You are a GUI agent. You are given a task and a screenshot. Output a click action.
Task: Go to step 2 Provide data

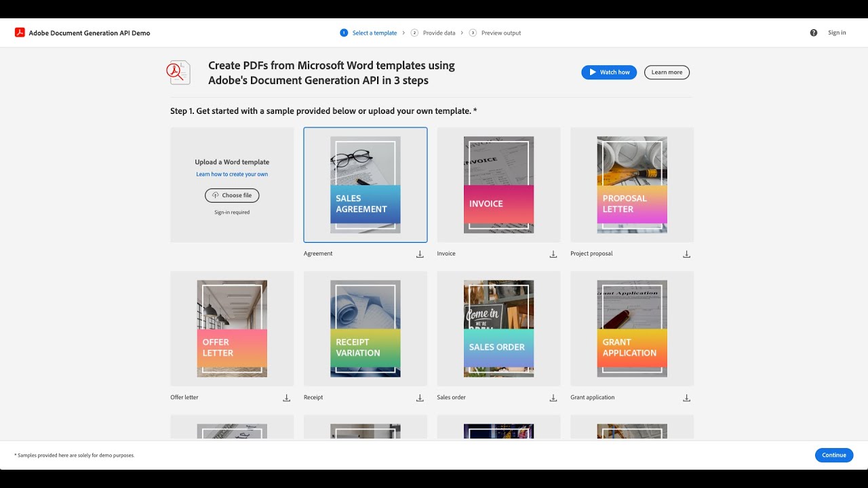[433, 33]
